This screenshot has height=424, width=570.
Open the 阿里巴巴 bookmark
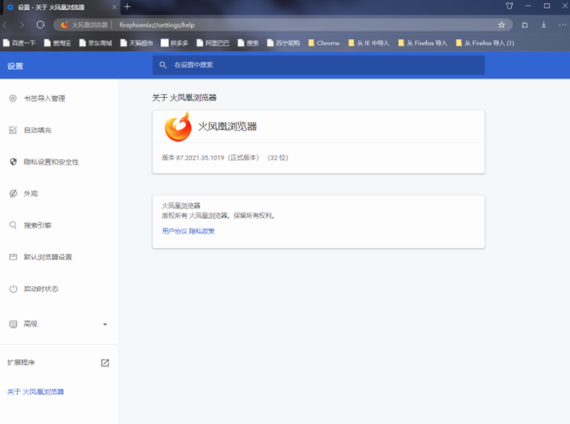(x=213, y=43)
